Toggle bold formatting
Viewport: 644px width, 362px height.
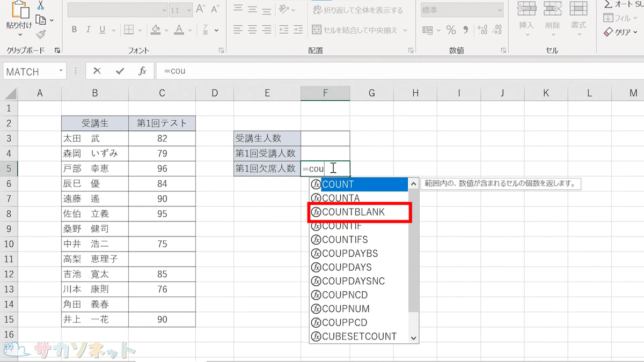tap(74, 30)
